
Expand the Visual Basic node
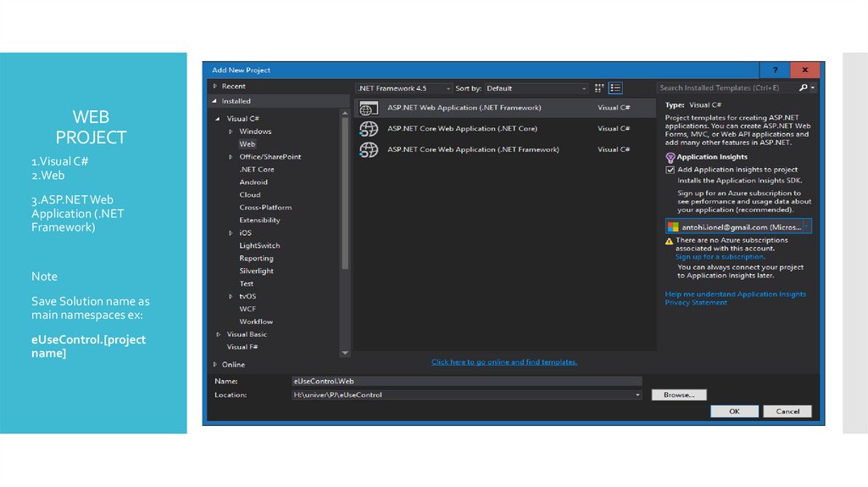[218, 334]
